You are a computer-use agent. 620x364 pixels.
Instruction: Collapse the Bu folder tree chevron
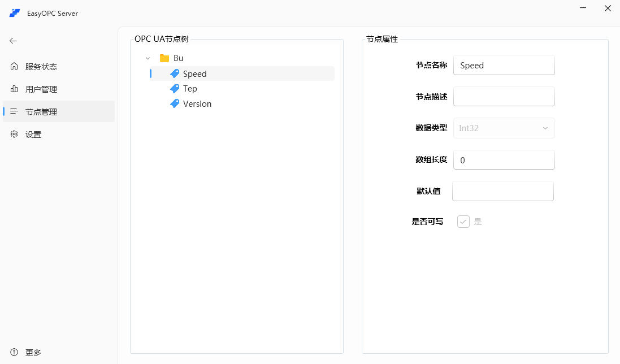click(x=148, y=58)
